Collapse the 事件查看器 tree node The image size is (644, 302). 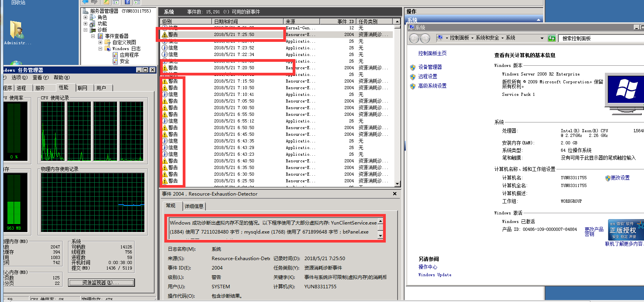(x=93, y=36)
